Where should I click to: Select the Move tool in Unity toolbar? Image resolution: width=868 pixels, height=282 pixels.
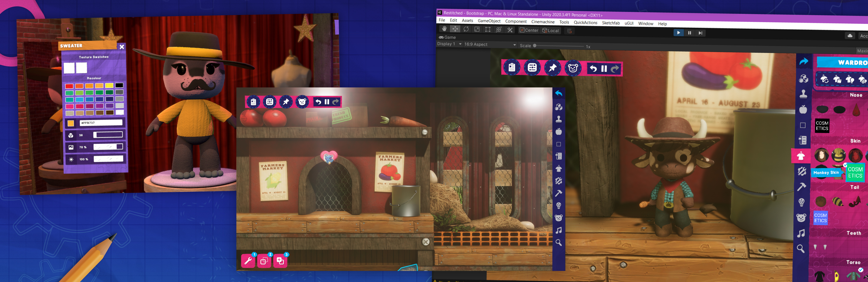coord(455,29)
